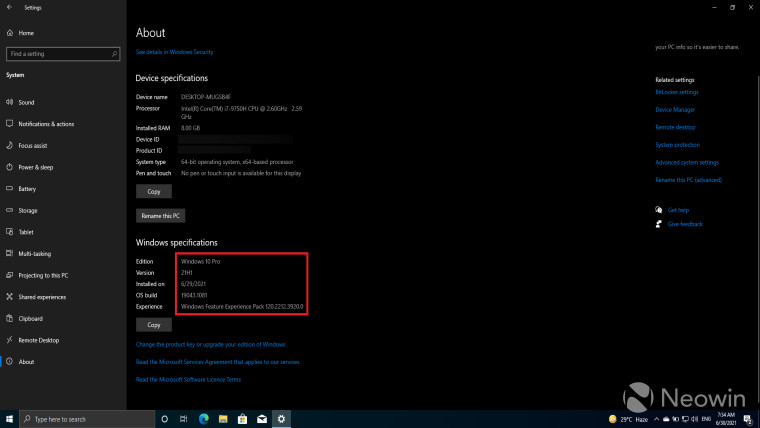The width and height of the screenshot is (760, 428).
Task: Click the ENG language indicator
Action: click(706, 419)
